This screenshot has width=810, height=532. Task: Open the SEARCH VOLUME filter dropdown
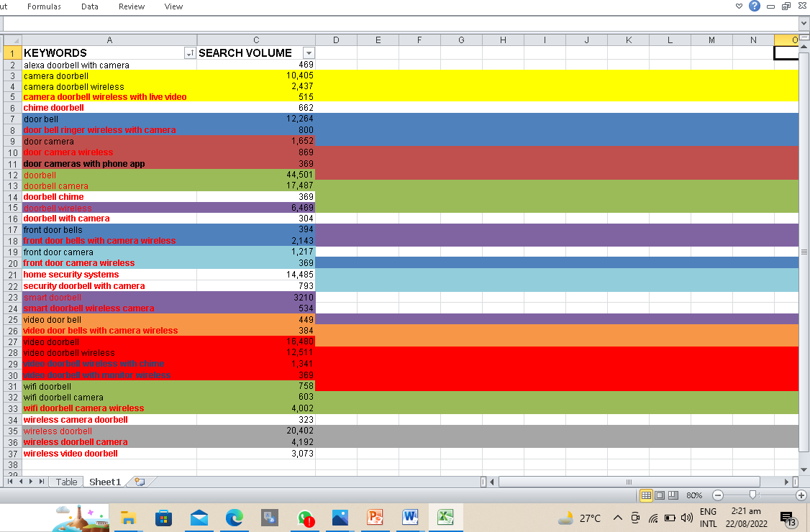309,52
